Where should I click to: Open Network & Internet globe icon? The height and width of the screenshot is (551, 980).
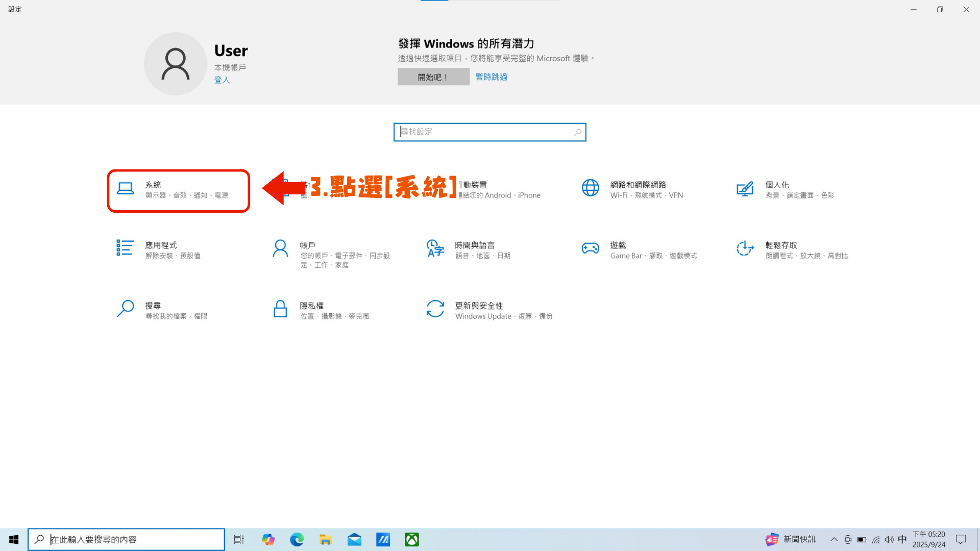(591, 188)
